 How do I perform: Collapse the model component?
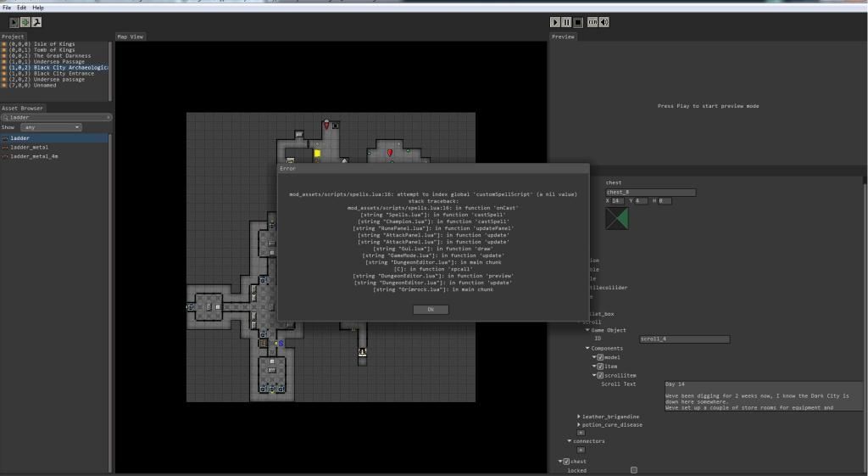click(x=594, y=357)
